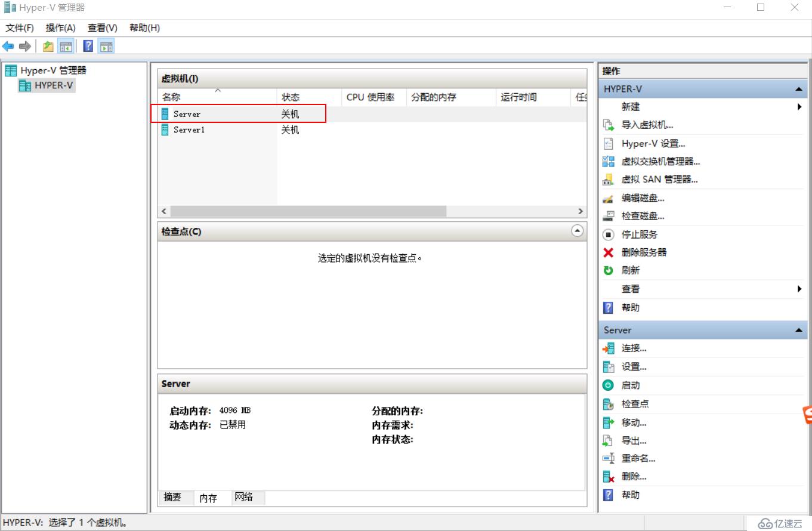Click the Sogou input method tray icon

(x=807, y=415)
